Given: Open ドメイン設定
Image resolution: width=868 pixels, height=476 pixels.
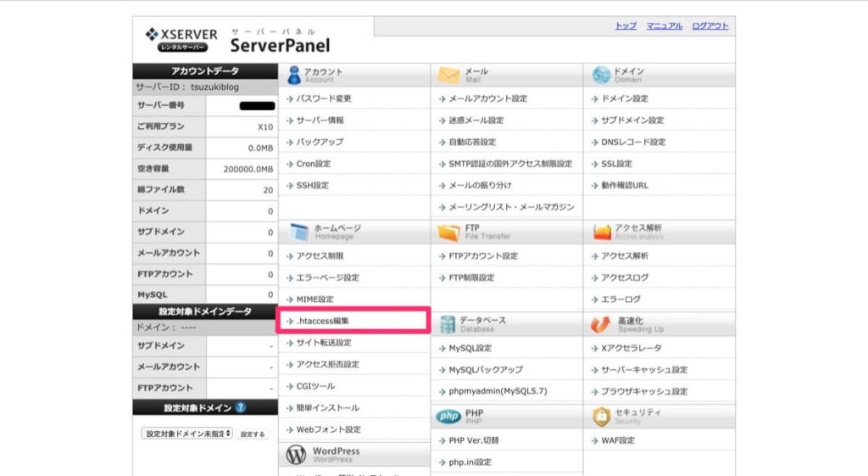Looking at the screenshot, I should coord(625,98).
